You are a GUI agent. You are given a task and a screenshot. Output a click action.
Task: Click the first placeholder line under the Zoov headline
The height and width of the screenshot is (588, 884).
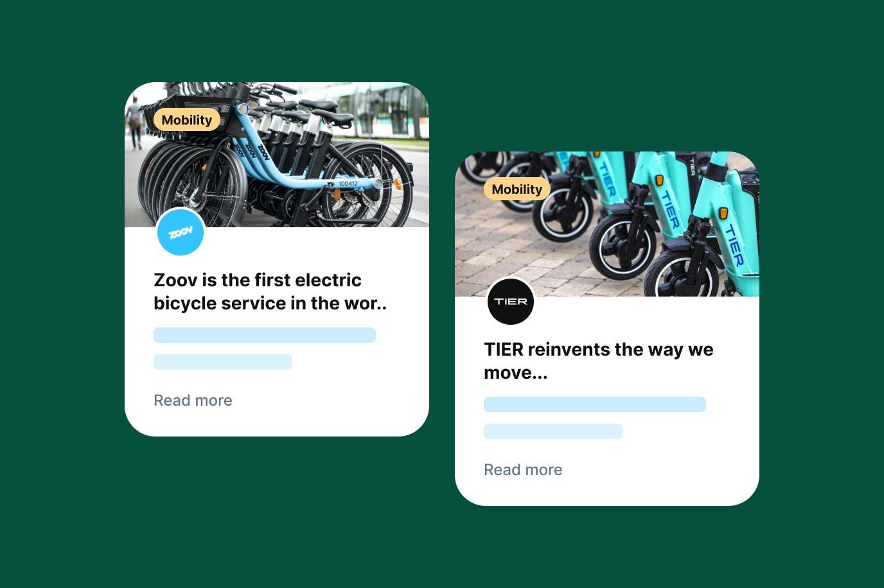(265, 335)
